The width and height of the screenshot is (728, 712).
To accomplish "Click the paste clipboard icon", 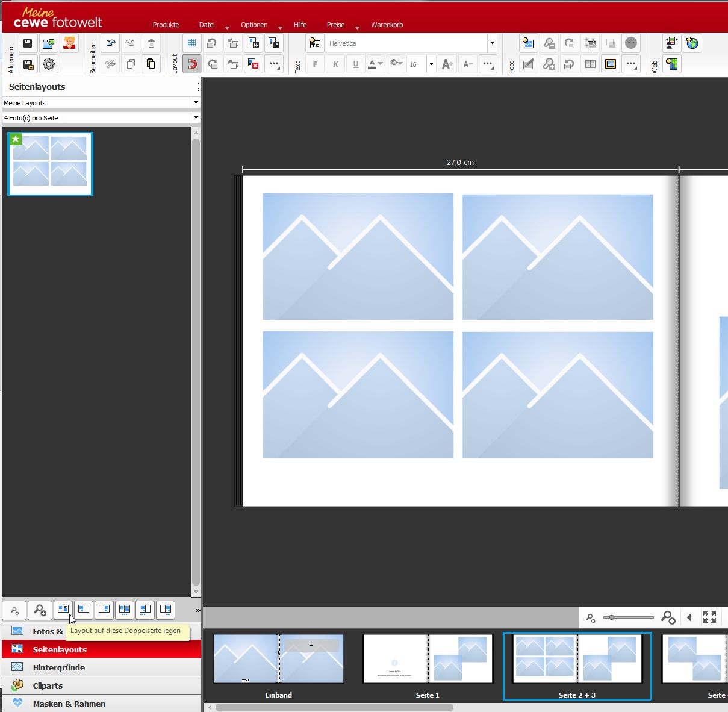I will coord(151,64).
